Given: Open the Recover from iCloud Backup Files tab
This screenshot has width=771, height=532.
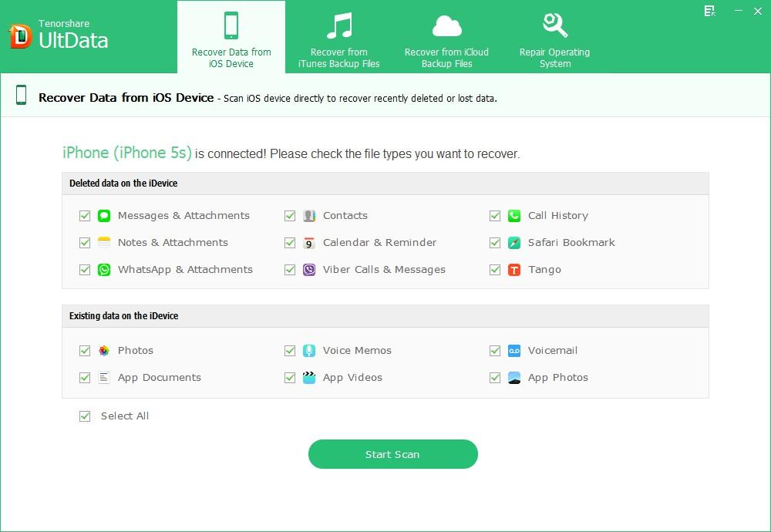Looking at the screenshot, I should pos(446,36).
